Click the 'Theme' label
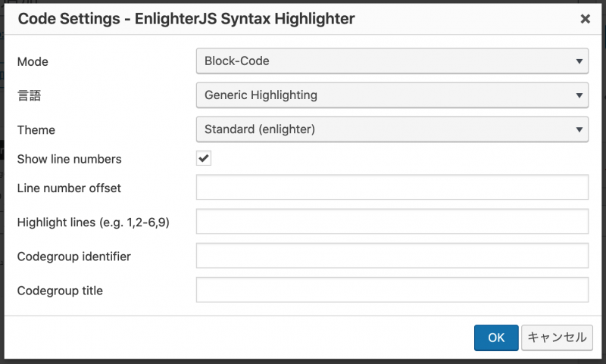The width and height of the screenshot is (606, 364). [36, 130]
